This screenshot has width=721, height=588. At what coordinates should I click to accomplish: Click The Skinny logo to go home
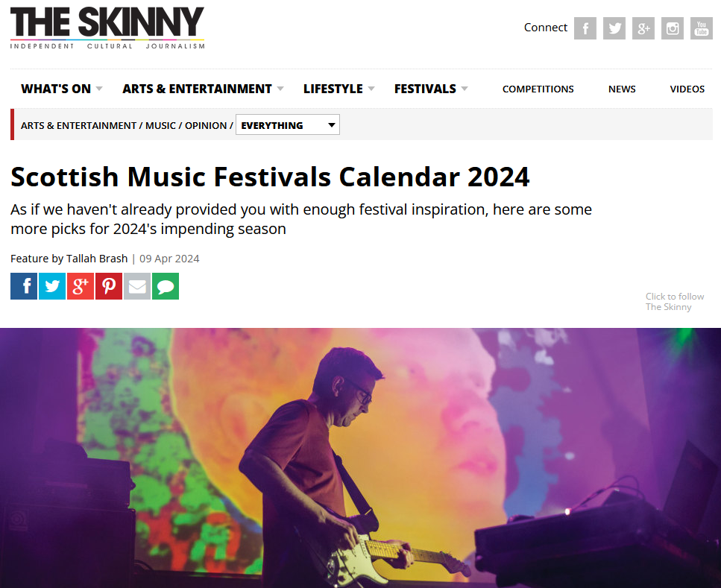(107, 28)
